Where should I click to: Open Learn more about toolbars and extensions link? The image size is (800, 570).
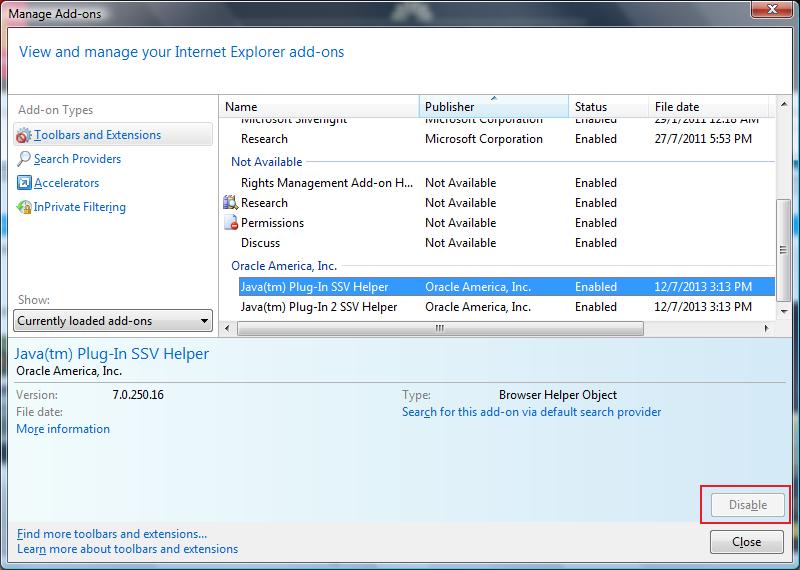(128, 549)
